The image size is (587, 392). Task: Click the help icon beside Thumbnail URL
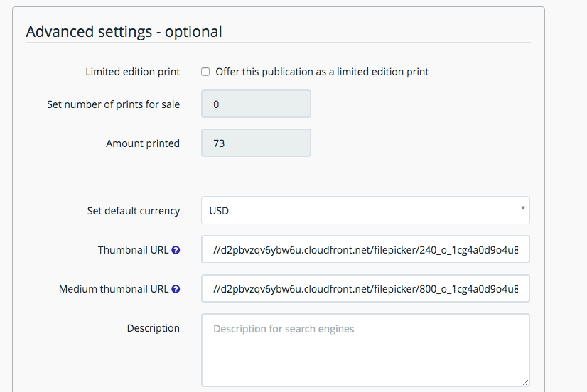point(176,250)
